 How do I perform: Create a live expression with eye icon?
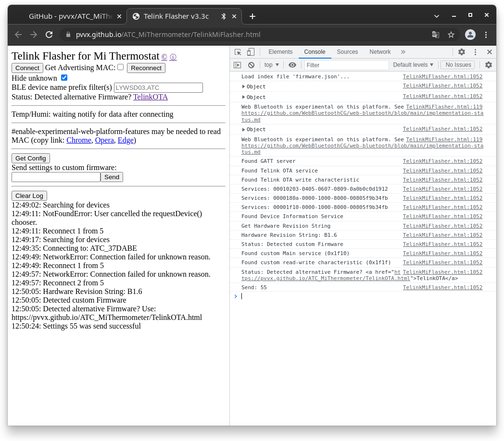pyautogui.click(x=292, y=65)
